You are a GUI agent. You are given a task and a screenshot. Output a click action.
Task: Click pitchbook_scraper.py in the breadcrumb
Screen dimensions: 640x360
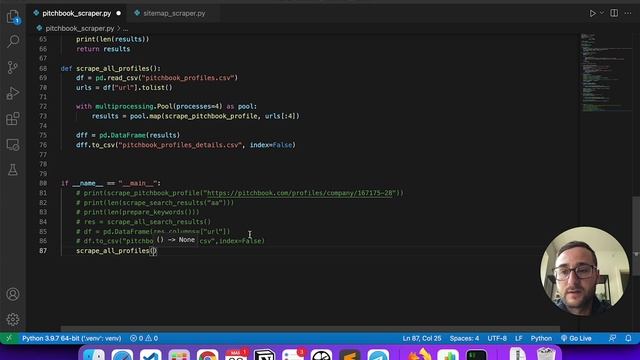pos(80,28)
